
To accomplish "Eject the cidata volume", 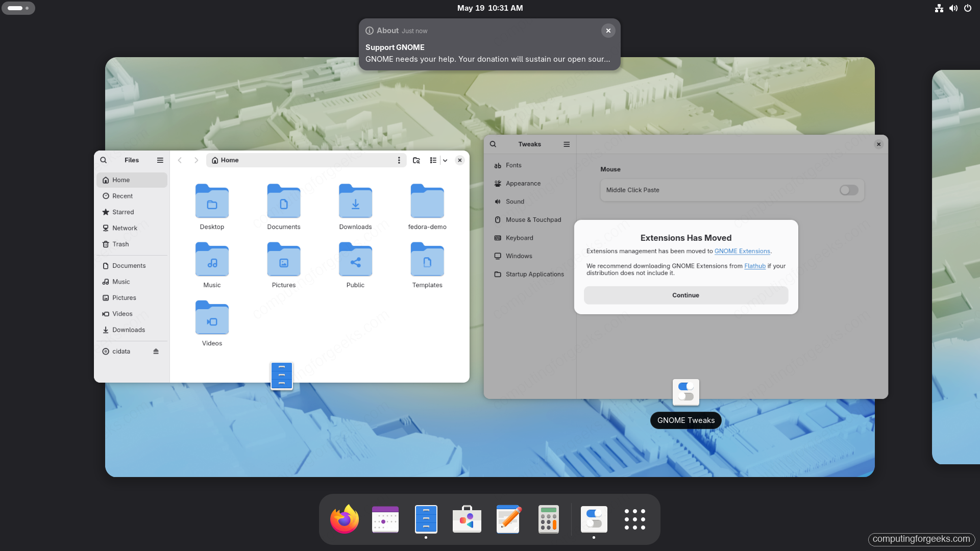I will (x=156, y=352).
